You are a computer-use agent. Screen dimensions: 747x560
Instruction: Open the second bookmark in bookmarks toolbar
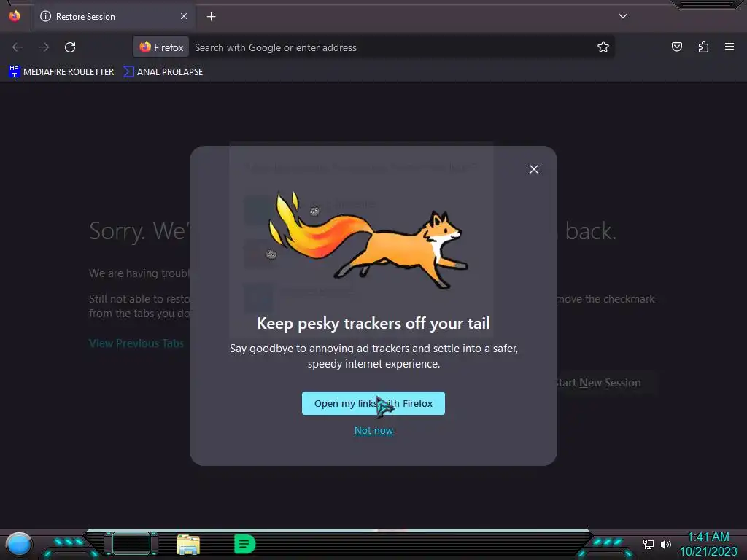point(163,72)
